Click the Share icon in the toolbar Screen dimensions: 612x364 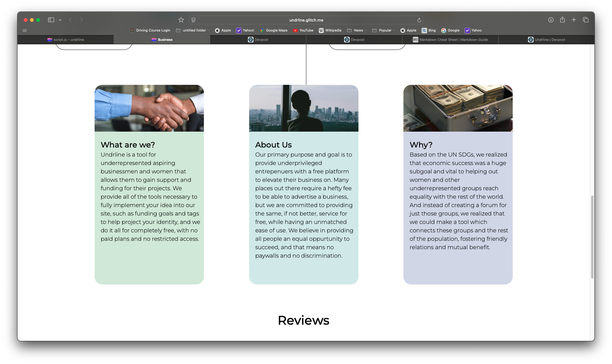click(562, 20)
